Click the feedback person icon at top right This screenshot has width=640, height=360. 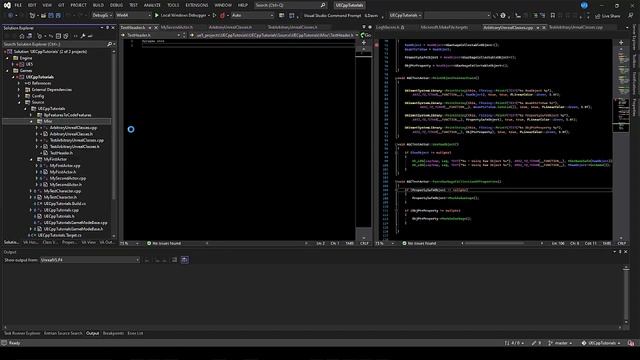[630, 15]
